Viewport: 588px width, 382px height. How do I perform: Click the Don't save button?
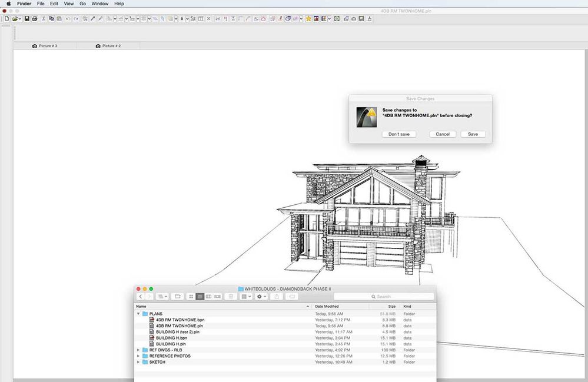pyautogui.click(x=399, y=134)
